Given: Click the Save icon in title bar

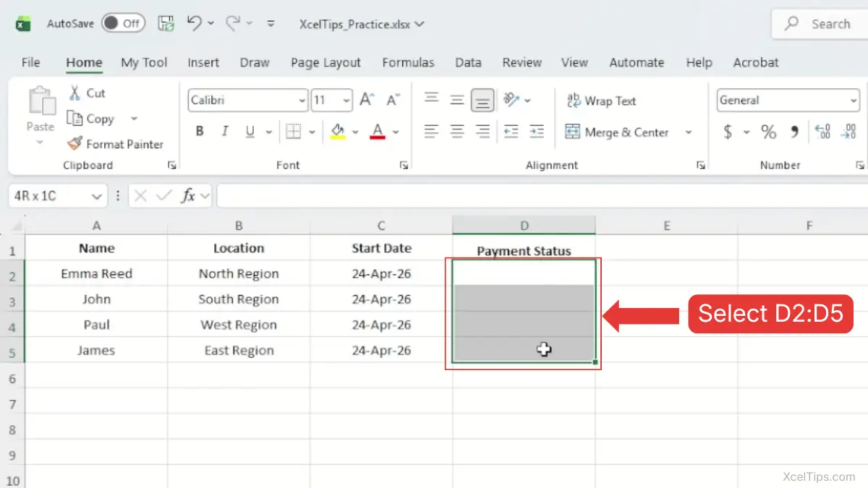Looking at the screenshot, I should (x=166, y=23).
